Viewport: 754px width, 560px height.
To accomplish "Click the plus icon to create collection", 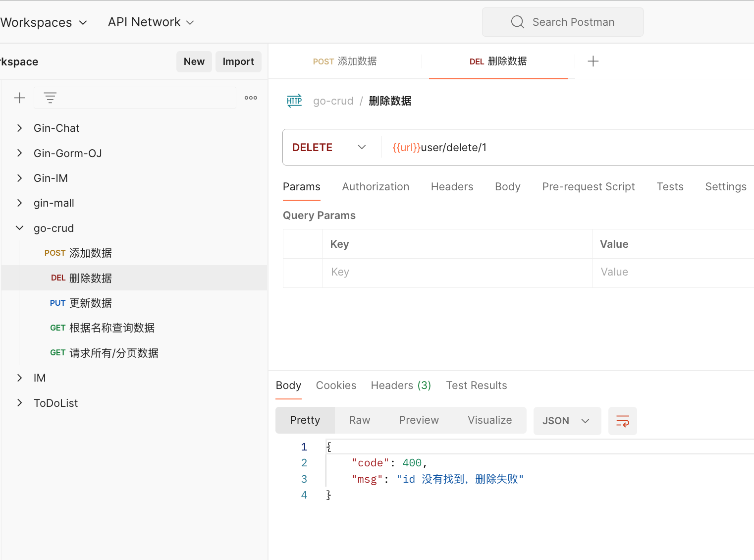I will (x=19, y=98).
